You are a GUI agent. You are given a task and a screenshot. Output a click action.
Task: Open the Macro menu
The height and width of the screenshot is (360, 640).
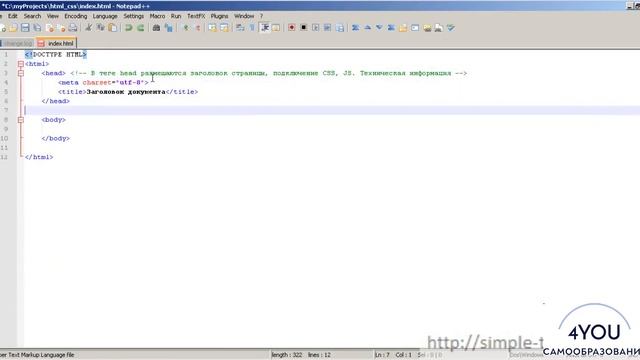pyautogui.click(x=157, y=16)
